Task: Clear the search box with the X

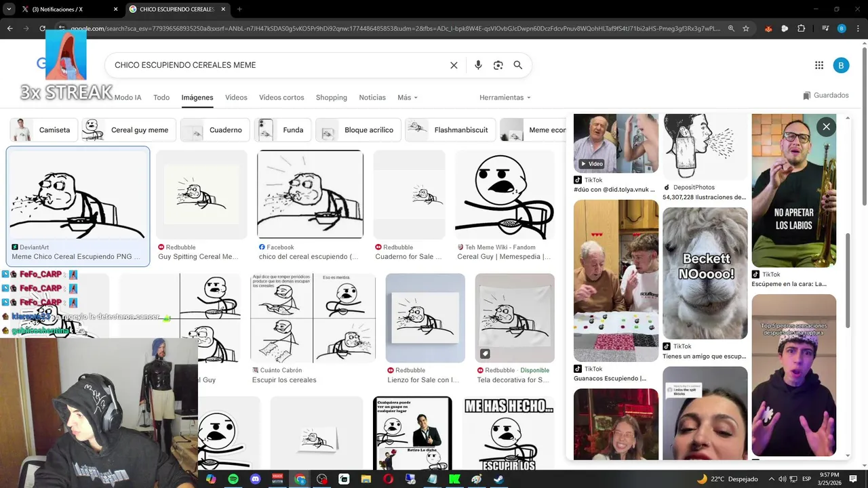Action: pyautogui.click(x=454, y=65)
